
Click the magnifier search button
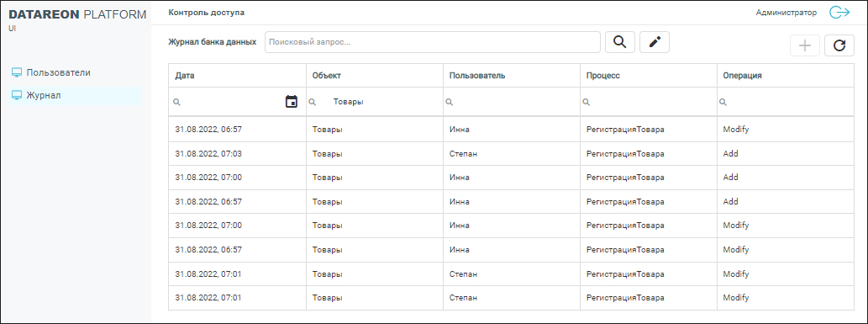coord(620,42)
